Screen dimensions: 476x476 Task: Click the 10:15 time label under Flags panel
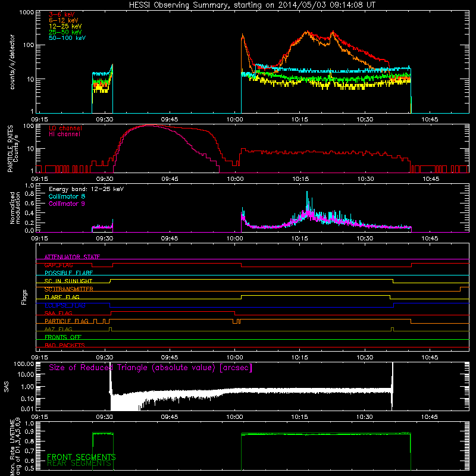300,358
